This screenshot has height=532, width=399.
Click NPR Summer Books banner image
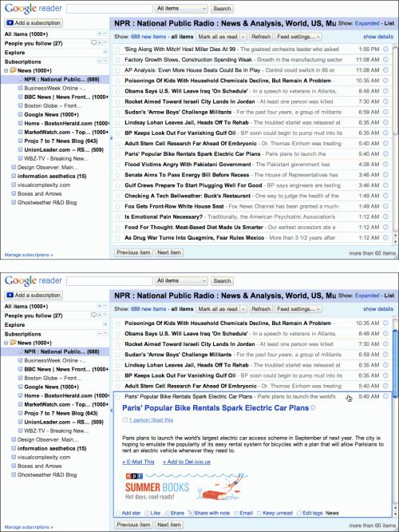click(187, 486)
